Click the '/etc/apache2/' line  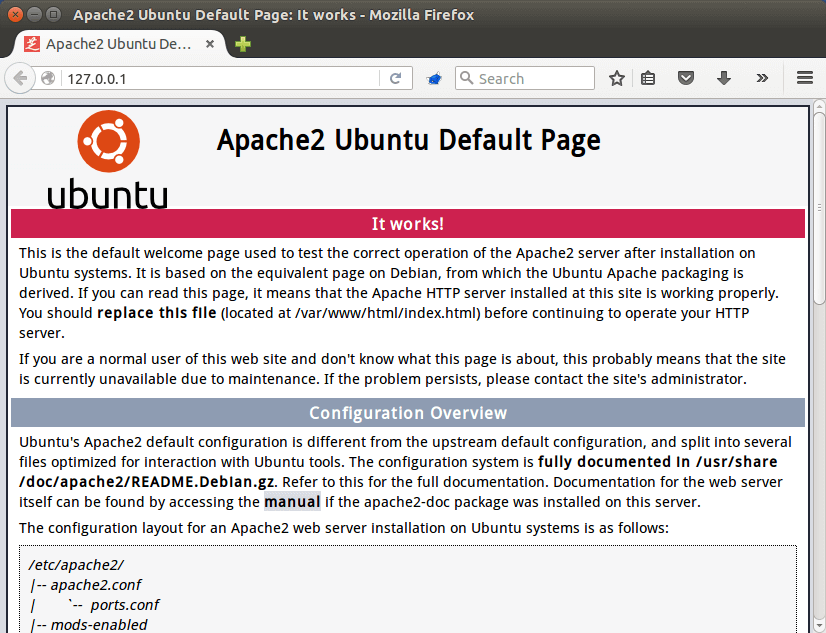coord(76,565)
